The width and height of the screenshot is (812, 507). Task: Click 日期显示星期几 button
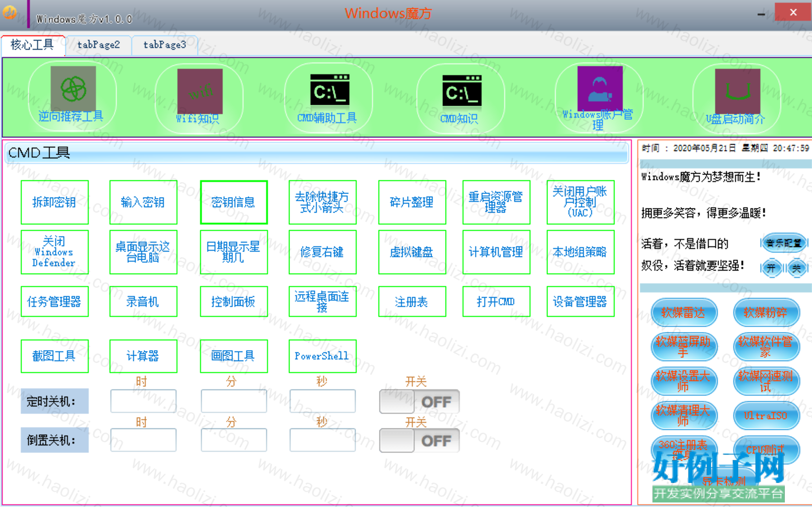[x=234, y=252]
